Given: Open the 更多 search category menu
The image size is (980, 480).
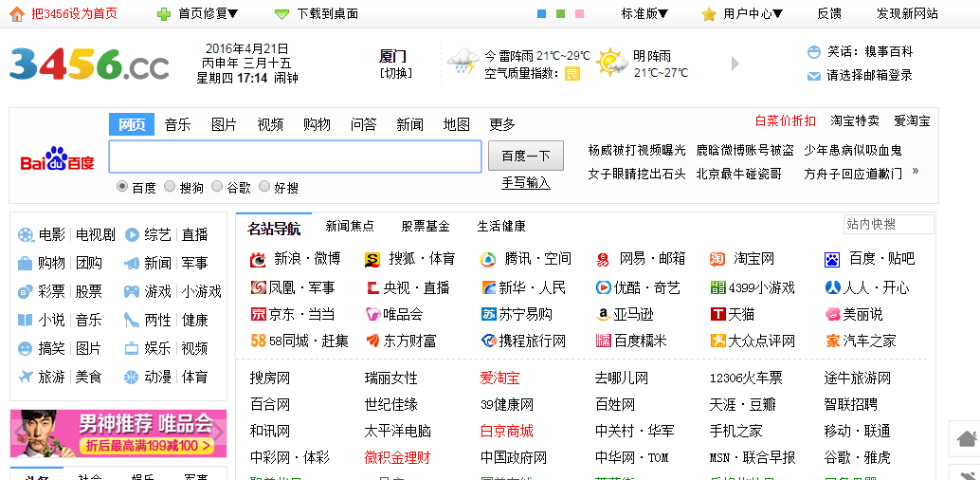Looking at the screenshot, I should [x=502, y=124].
